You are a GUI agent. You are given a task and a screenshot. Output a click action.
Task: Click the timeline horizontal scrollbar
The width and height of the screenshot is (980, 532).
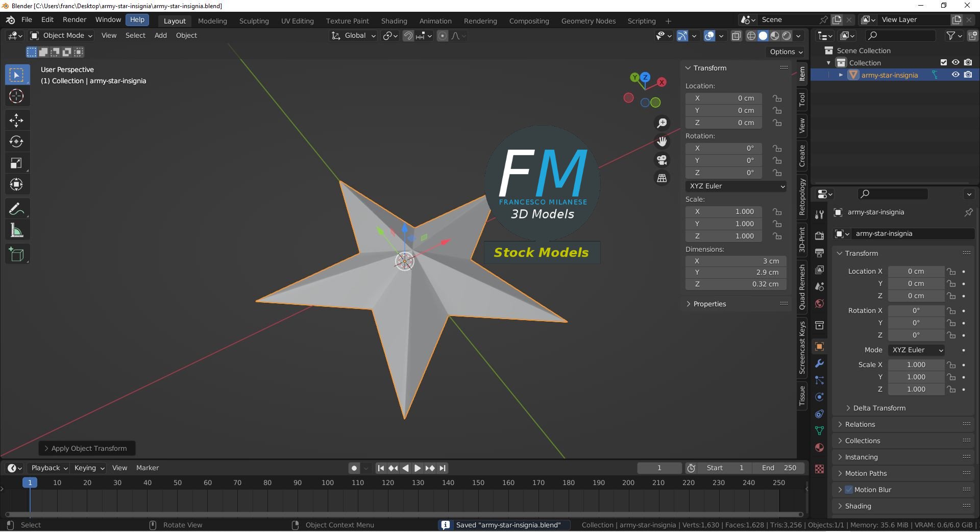coord(404,514)
